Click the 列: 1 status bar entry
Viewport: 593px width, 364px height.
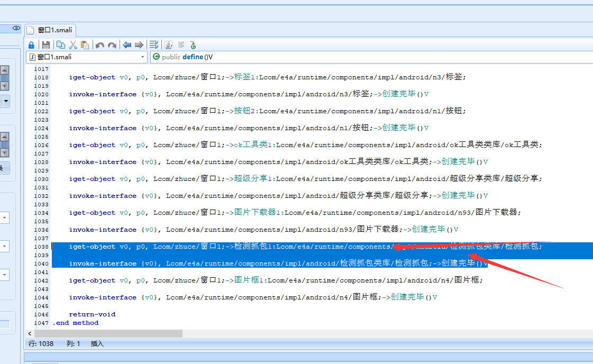74,343
